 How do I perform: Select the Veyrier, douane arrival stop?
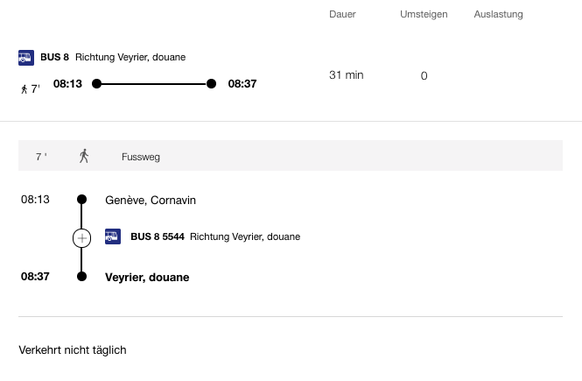coord(147,277)
